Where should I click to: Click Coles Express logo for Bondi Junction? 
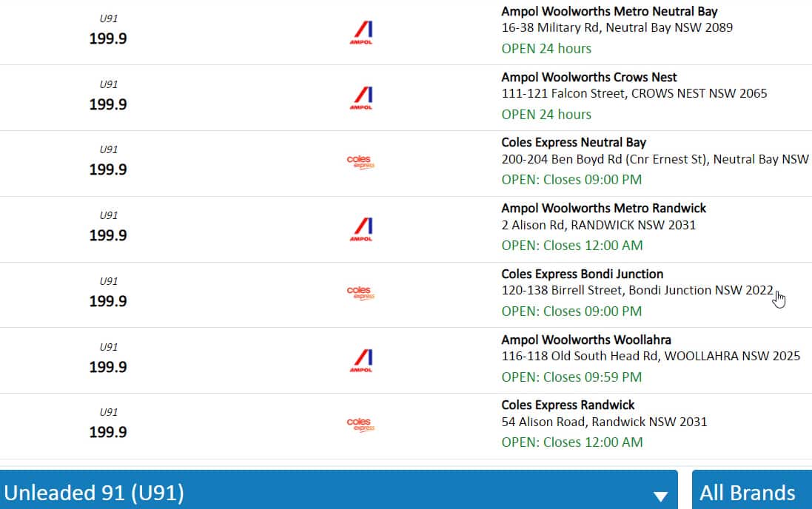(x=360, y=294)
